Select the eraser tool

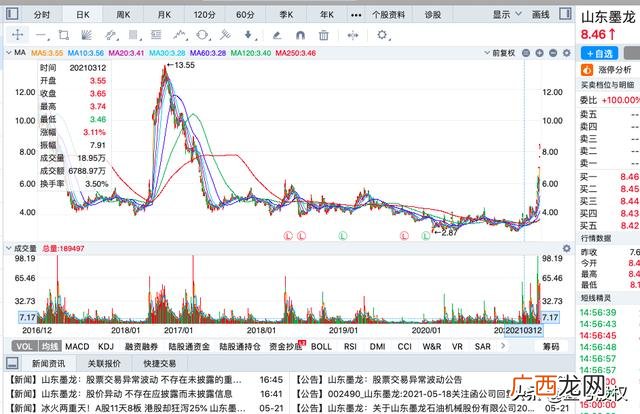pos(277,36)
